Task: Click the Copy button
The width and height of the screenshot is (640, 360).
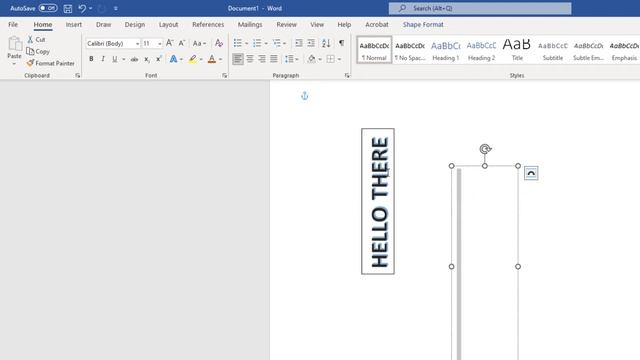Action: point(38,51)
